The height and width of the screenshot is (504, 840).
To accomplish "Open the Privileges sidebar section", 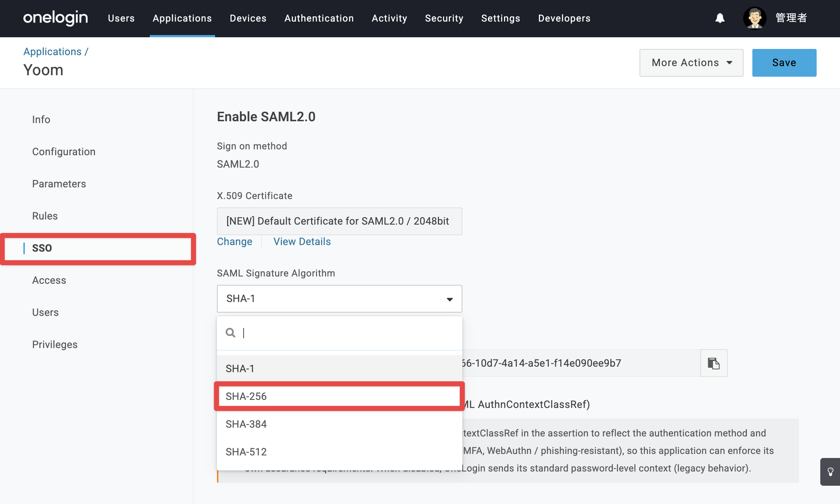I will click(55, 344).
